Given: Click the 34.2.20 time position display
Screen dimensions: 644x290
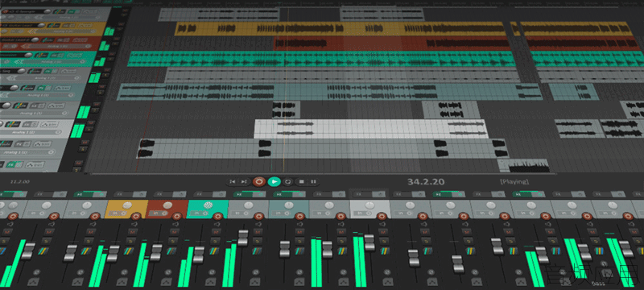Looking at the screenshot, I should (x=426, y=181).
